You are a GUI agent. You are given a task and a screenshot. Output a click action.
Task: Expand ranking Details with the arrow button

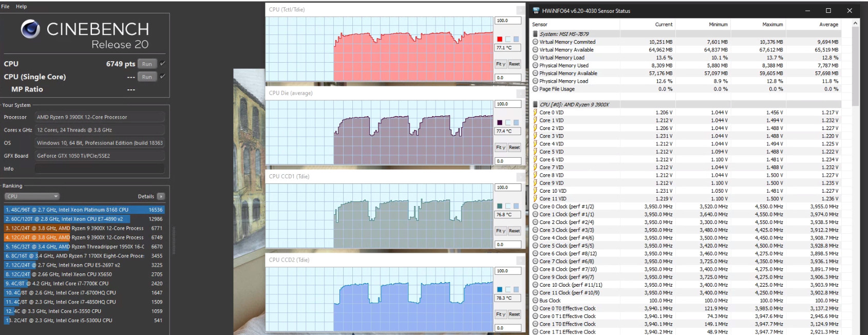click(161, 196)
